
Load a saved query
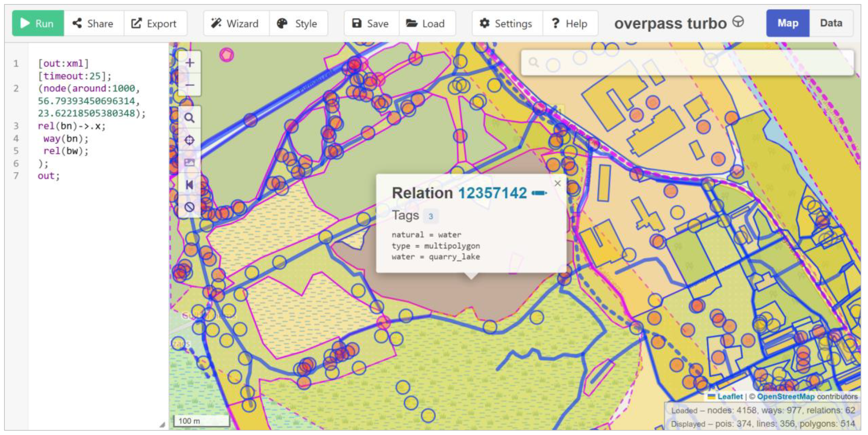(426, 23)
